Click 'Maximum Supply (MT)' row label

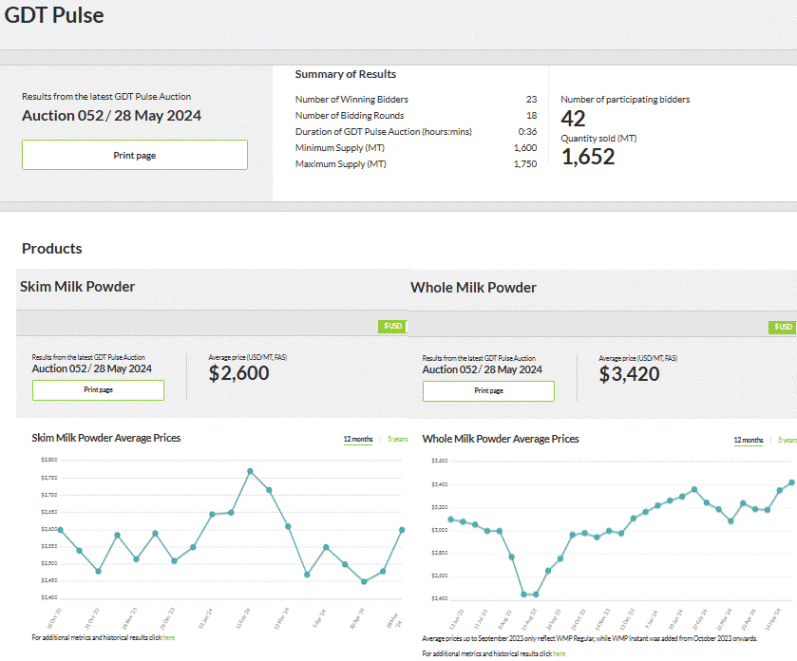(x=341, y=164)
